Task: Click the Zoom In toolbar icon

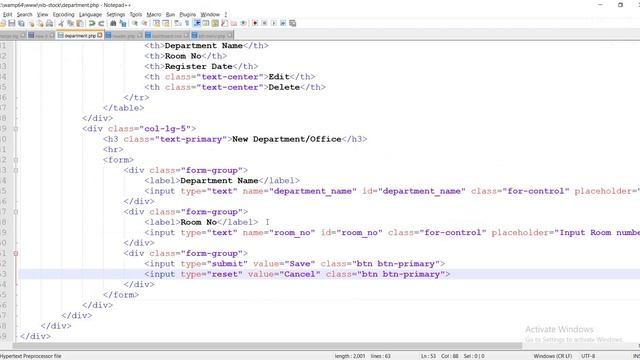Action: 135,23
